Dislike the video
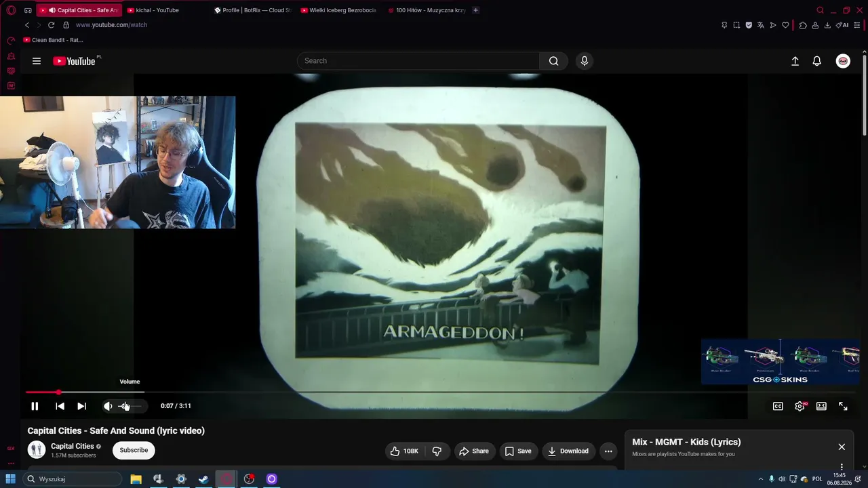This screenshot has width=868, height=488. pos(437,451)
